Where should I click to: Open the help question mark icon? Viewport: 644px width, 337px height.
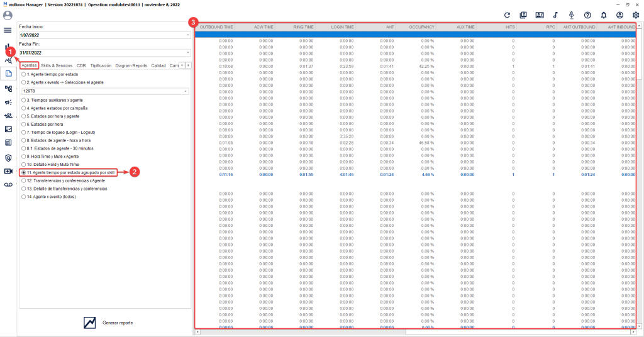coord(588,15)
